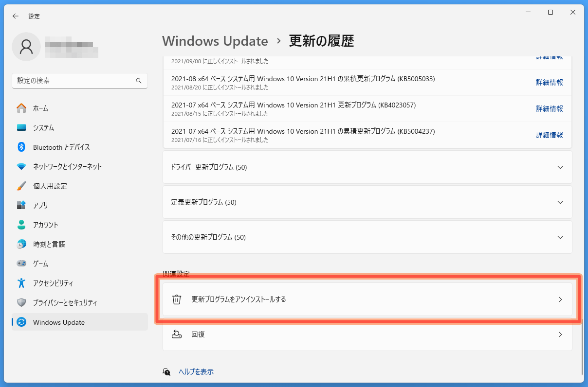Click the user account avatar icon

click(x=26, y=47)
